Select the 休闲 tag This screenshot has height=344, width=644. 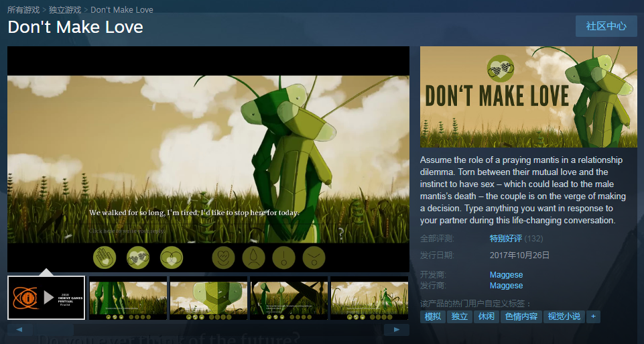click(486, 317)
